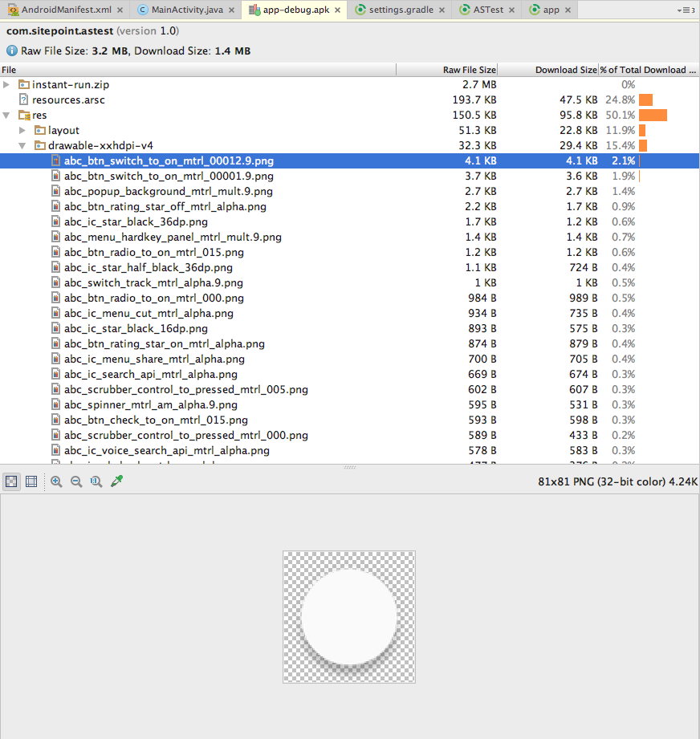Click the switch thumb image preview

[349, 617]
